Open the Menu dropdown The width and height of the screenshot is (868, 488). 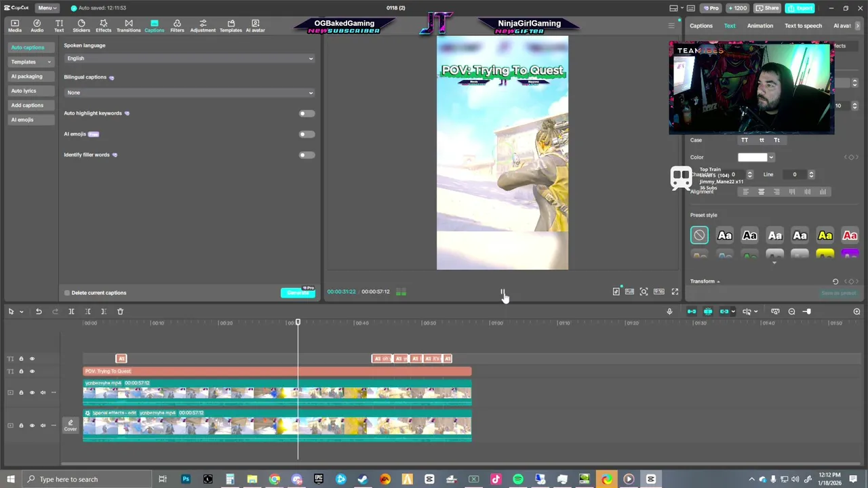47,8
